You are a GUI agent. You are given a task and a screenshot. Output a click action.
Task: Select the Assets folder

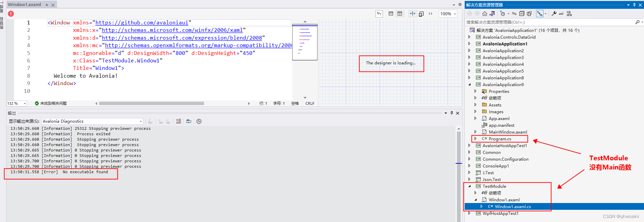495,105
